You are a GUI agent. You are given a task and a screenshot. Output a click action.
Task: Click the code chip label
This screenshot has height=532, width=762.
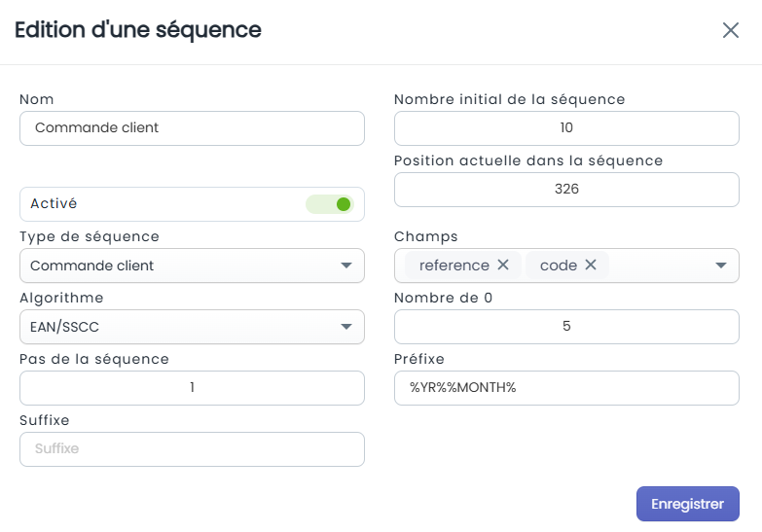(559, 266)
